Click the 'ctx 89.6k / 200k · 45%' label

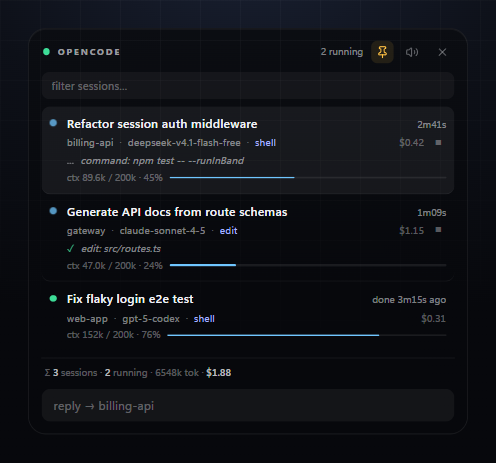tap(115, 178)
